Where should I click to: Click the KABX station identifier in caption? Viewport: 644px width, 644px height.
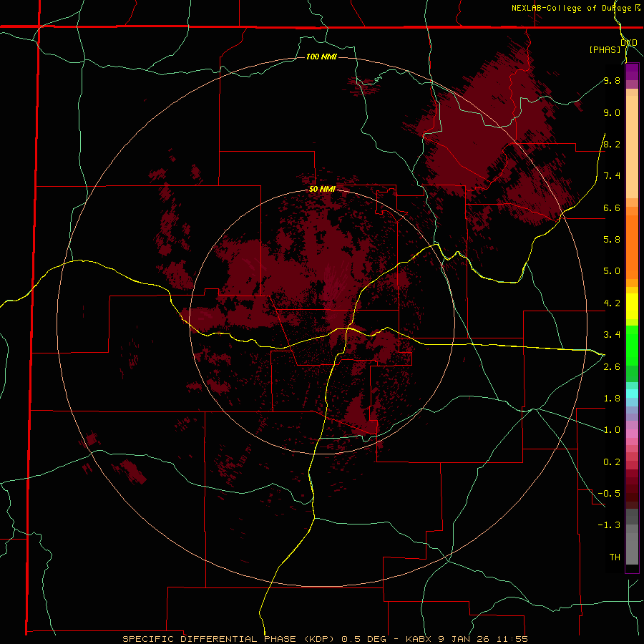coord(419,639)
